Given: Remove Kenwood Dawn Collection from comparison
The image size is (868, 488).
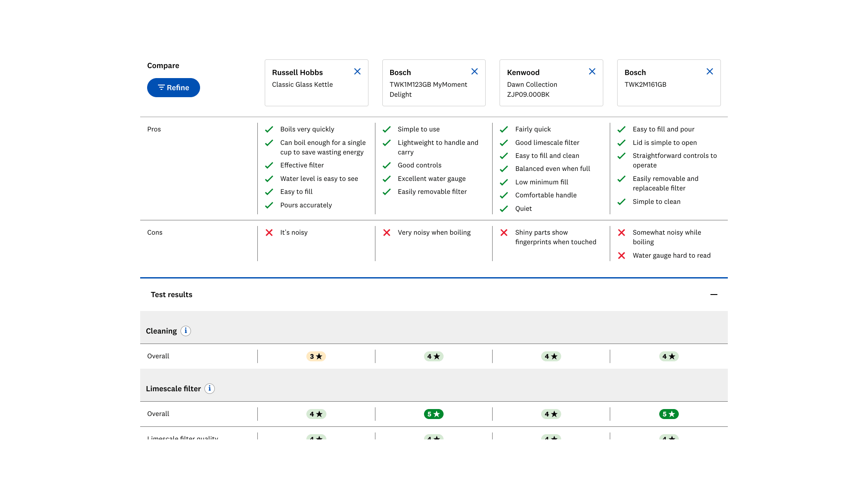Looking at the screenshot, I should [592, 72].
